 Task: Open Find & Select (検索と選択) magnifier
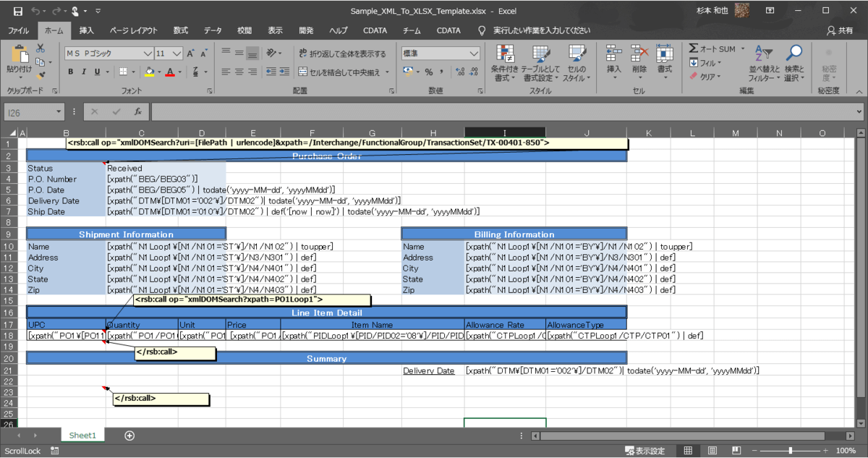[x=794, y=62]
